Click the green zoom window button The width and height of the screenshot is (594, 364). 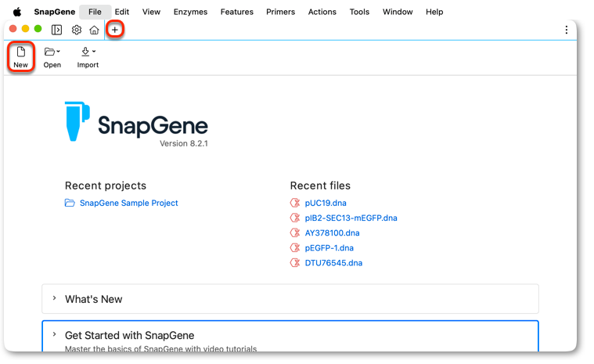click(x=38, y=29)
